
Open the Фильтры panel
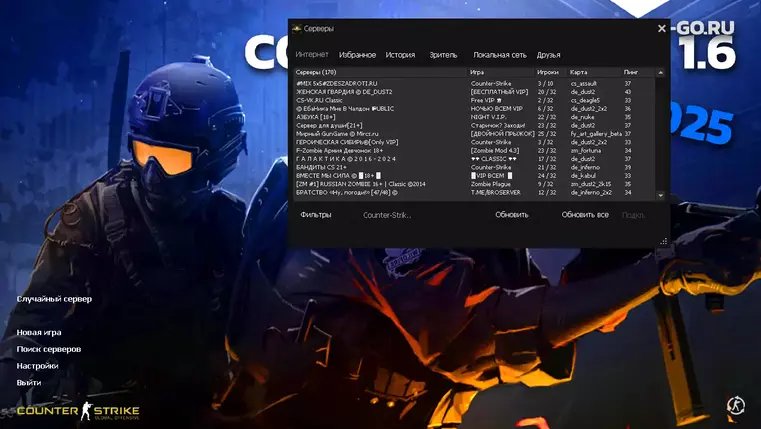(x=315, y=214)
